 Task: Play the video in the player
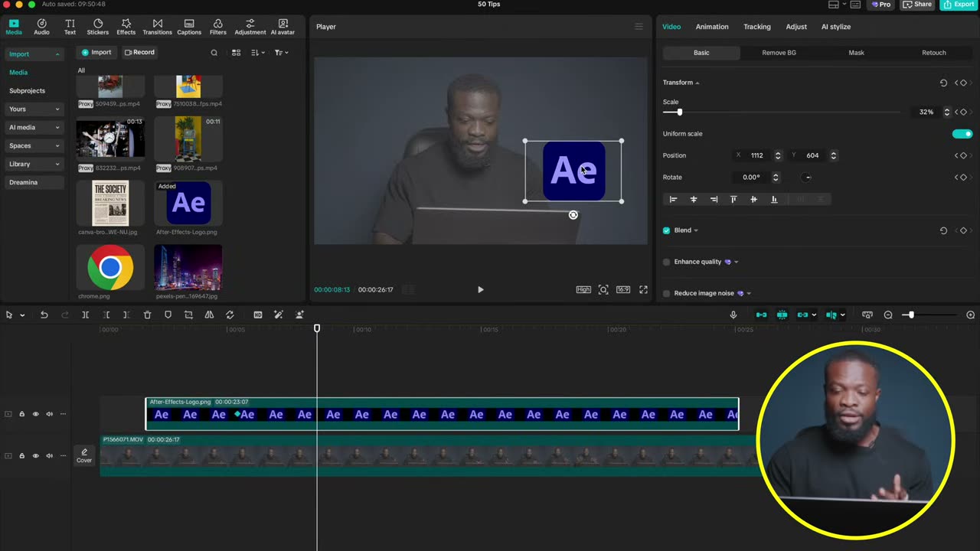[480, 289]
